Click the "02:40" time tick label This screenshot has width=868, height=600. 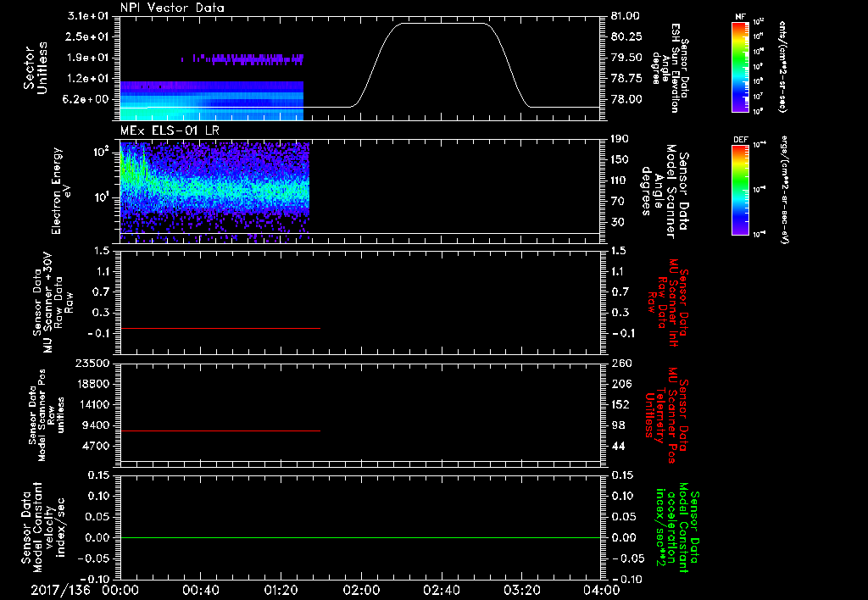(x=441, y=590)
